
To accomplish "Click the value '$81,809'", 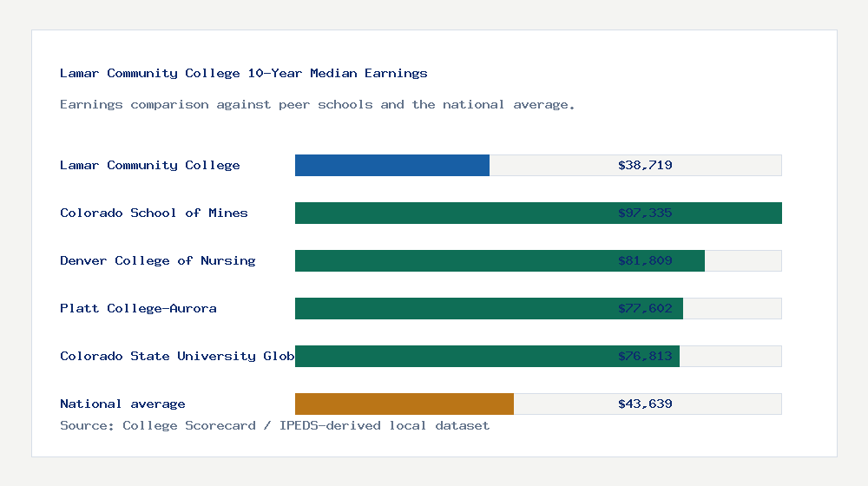I will 645,260.
